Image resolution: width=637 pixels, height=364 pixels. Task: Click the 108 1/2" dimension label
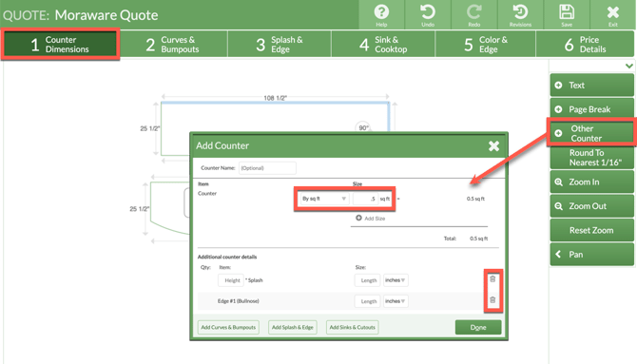pos(275,98)
